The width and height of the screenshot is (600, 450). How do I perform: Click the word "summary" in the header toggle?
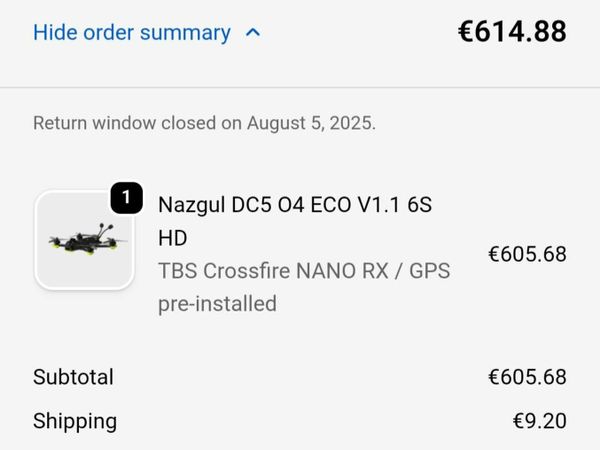(x=185, y=32)
